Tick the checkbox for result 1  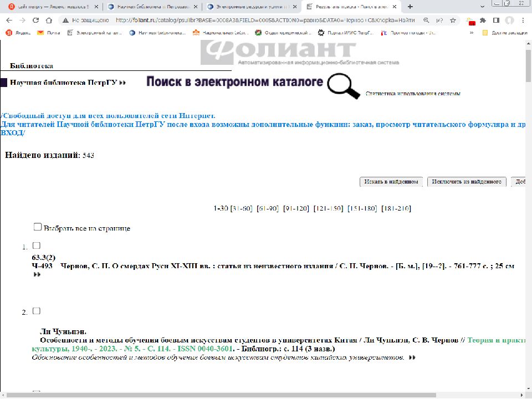click(x=37, y=245)
